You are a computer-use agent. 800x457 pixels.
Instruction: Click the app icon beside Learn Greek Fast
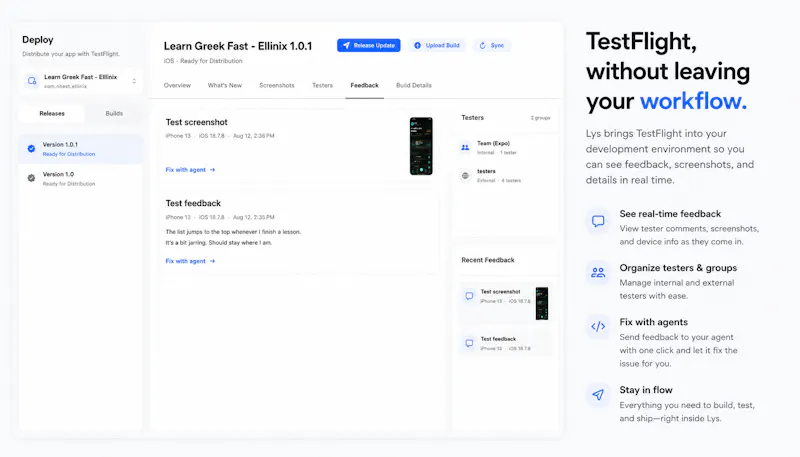click(32, 81)
